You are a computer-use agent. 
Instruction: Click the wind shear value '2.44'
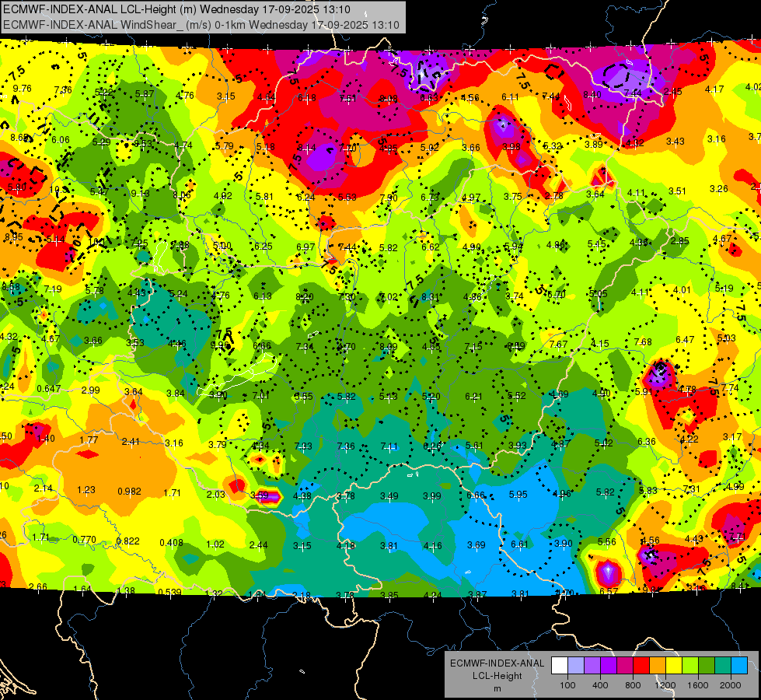click(x=258, y=545)
